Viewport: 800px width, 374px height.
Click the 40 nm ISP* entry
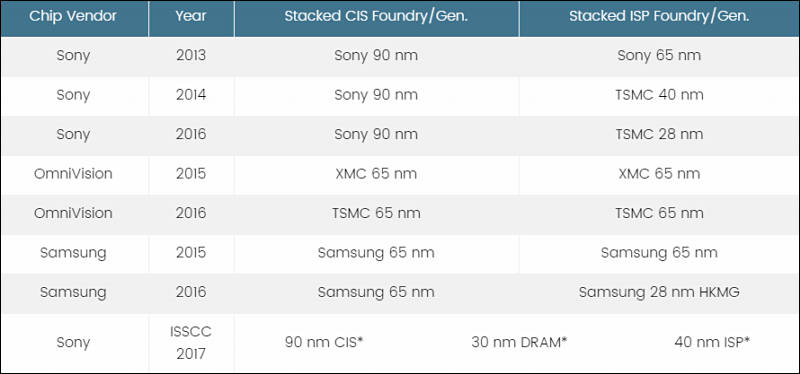click(712, 342)
